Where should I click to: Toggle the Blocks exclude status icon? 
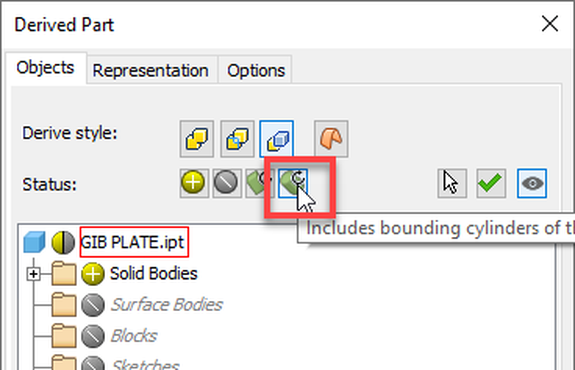(x=93, y=336)
